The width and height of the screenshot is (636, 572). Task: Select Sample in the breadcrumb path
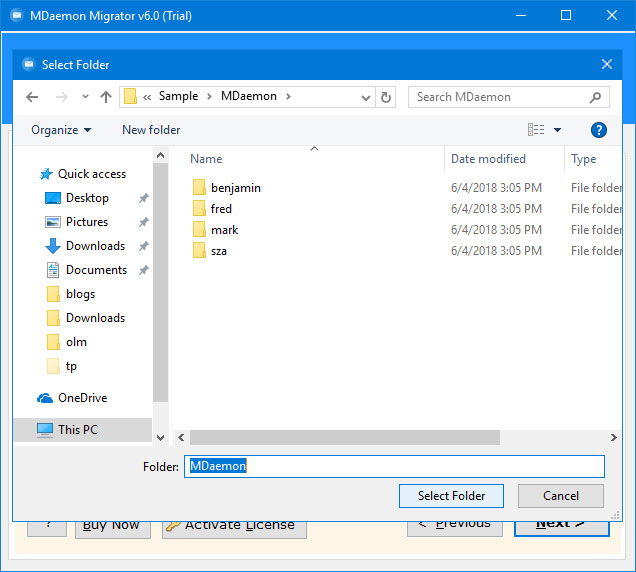point(178,96)
